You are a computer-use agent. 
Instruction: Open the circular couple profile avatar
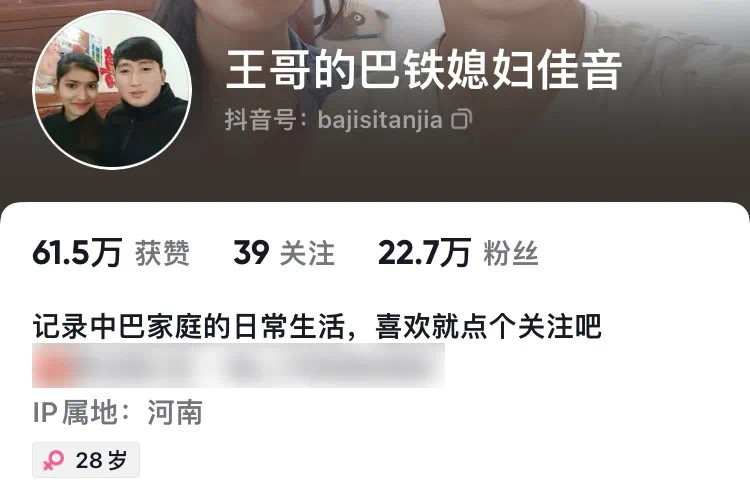click(x=112, y=89)
